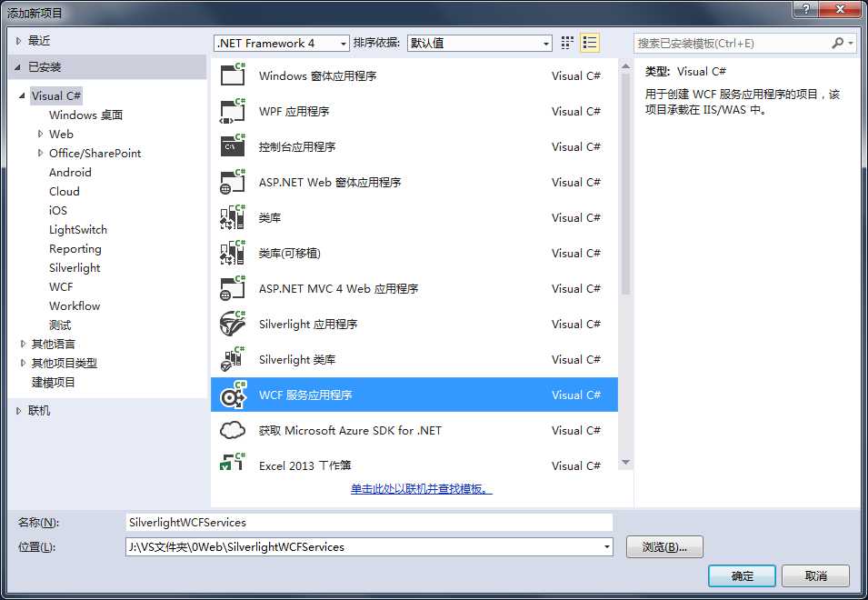
Task: Expand the Web tree node
Action: click(x=40, y=134)
